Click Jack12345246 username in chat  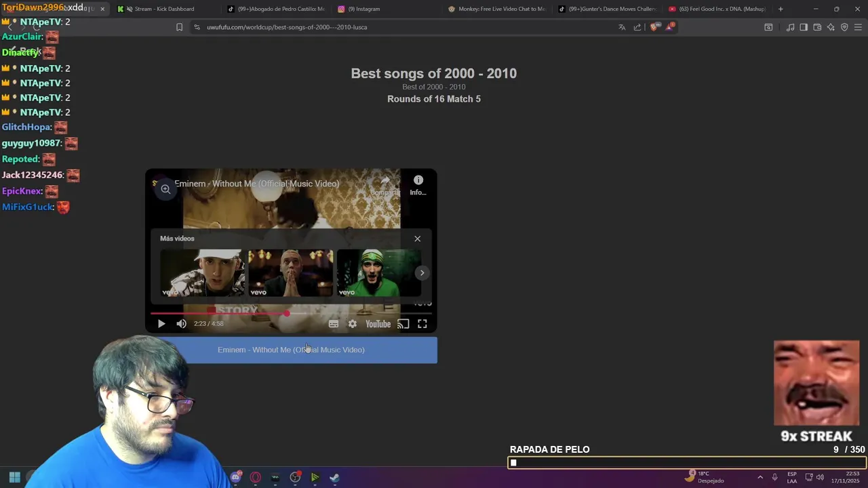(x=33, y=175)
